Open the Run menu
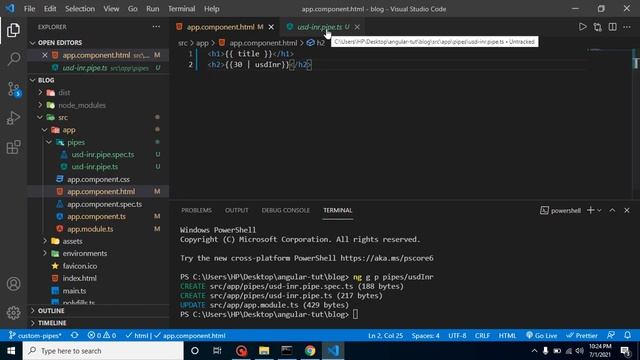Screen dimensions: 640x360 tap(153, 9)
